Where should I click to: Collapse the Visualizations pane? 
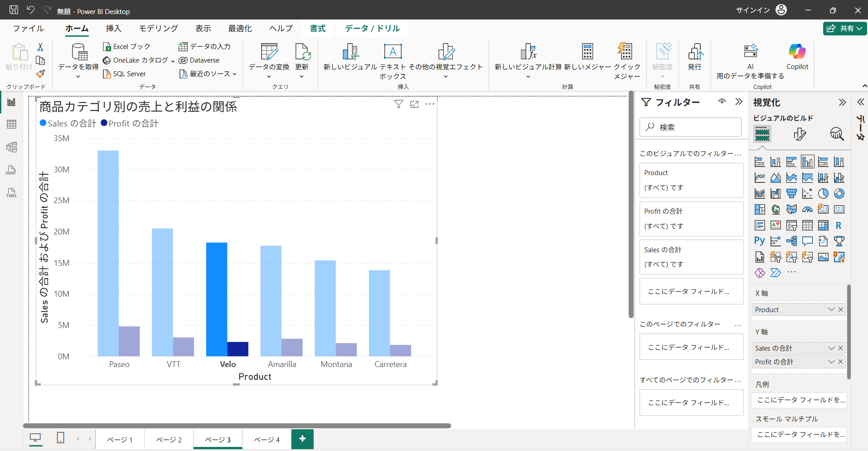coord(842,103)
